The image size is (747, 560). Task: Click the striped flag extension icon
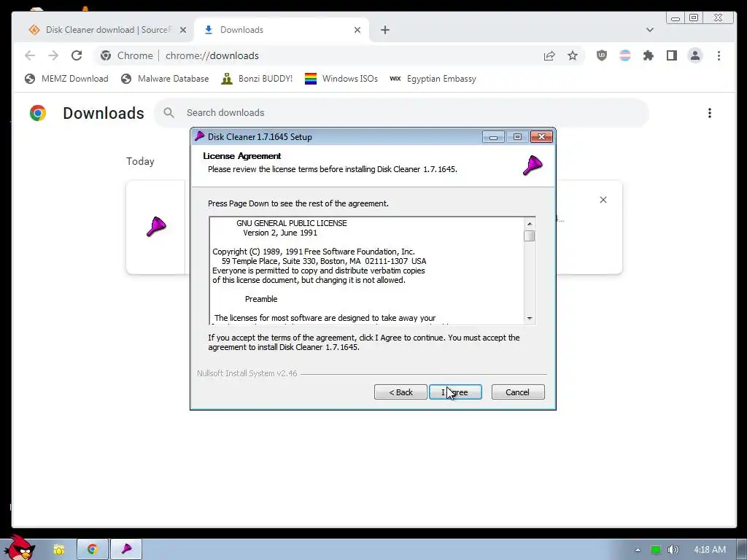625,55
